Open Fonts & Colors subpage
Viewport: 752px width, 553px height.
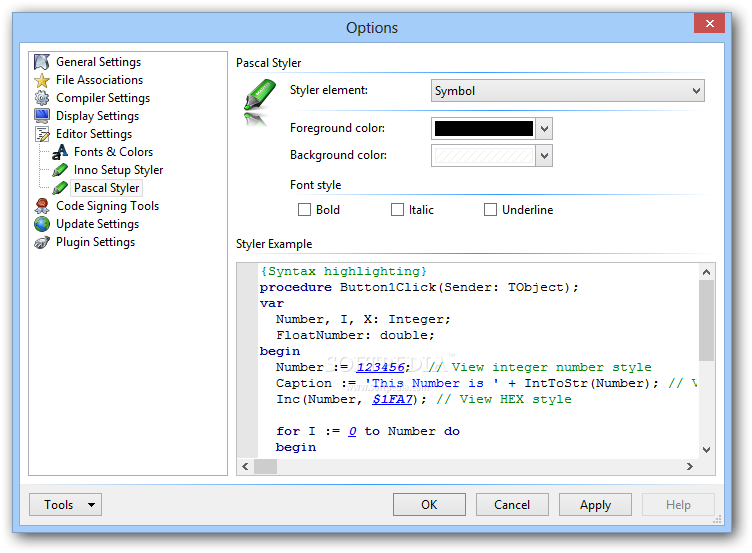113,152
